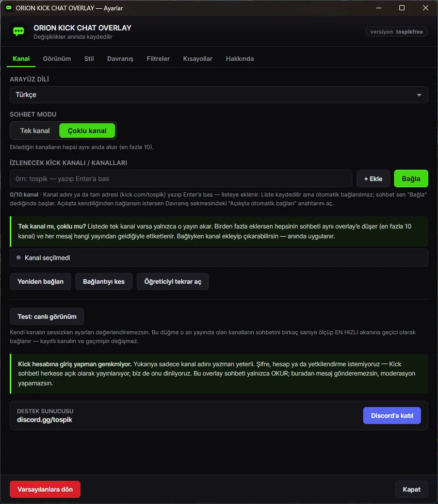438x504 pixels.
Task: Click the DESTEK SUNUCUSU label
Action: point(45,411)
